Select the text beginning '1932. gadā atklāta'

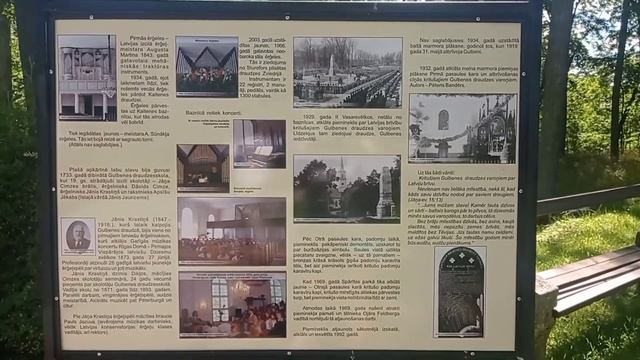coord(463,77)
